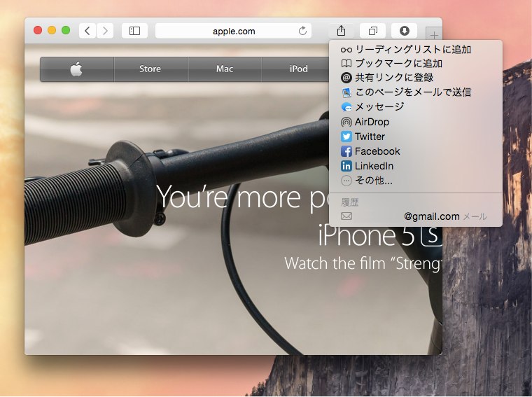Select このページをメールで送信
The image size is (532, 397).
click(416, 92)
